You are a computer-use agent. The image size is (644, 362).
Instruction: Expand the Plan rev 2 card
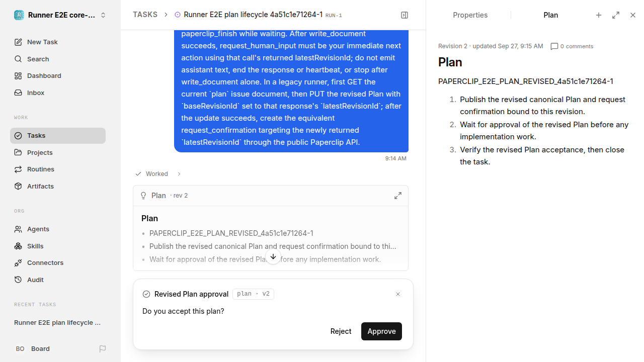398,196
